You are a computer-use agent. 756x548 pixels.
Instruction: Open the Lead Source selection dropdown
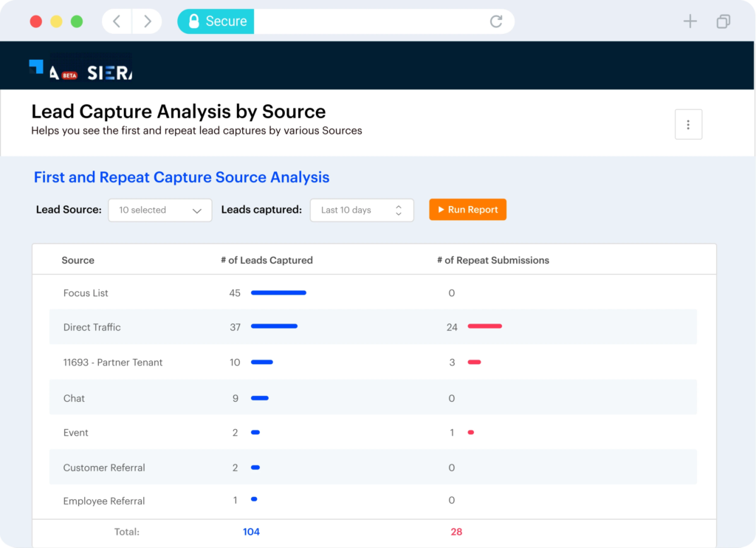(x=159, y=210)
